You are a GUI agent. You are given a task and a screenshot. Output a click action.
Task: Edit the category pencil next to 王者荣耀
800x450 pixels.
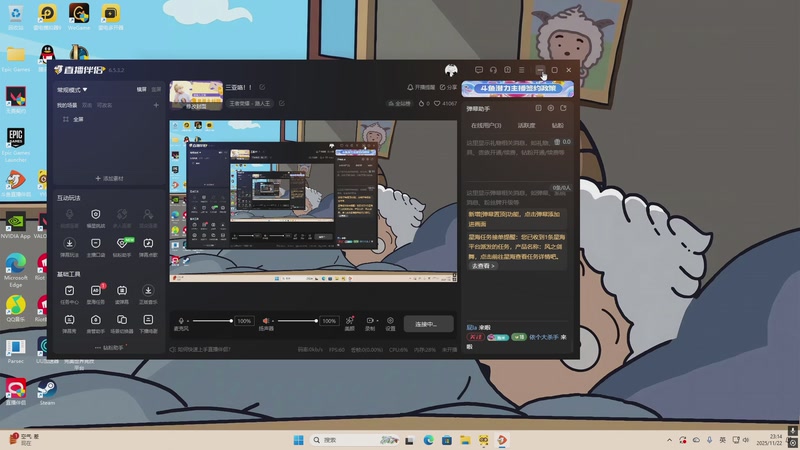click(282, 103)
